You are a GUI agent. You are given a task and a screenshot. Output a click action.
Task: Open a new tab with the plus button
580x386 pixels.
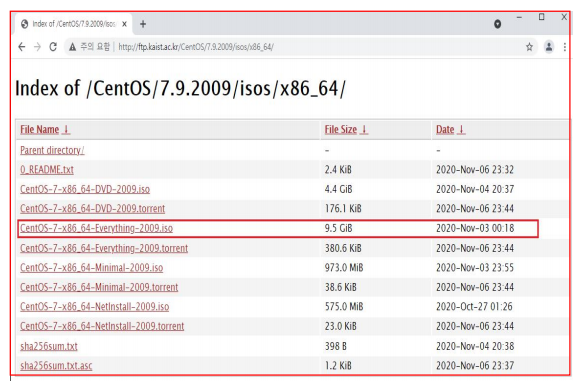coord(143,24)
